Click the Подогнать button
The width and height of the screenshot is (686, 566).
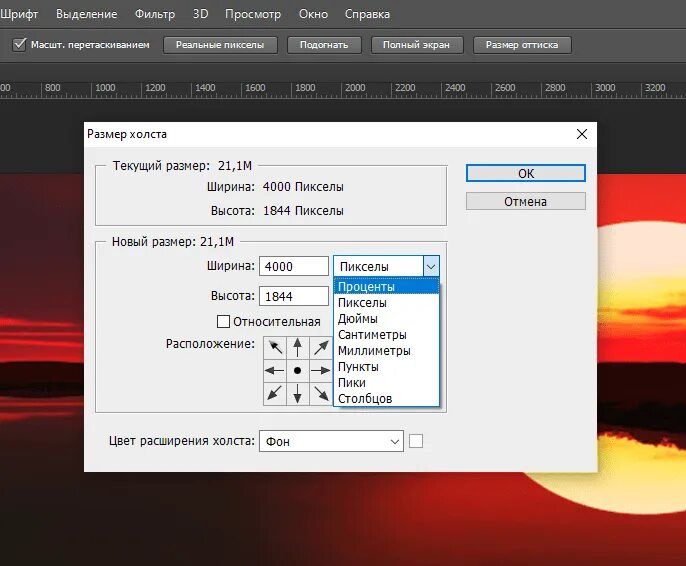pyautogui.click(x=324, y=45)
